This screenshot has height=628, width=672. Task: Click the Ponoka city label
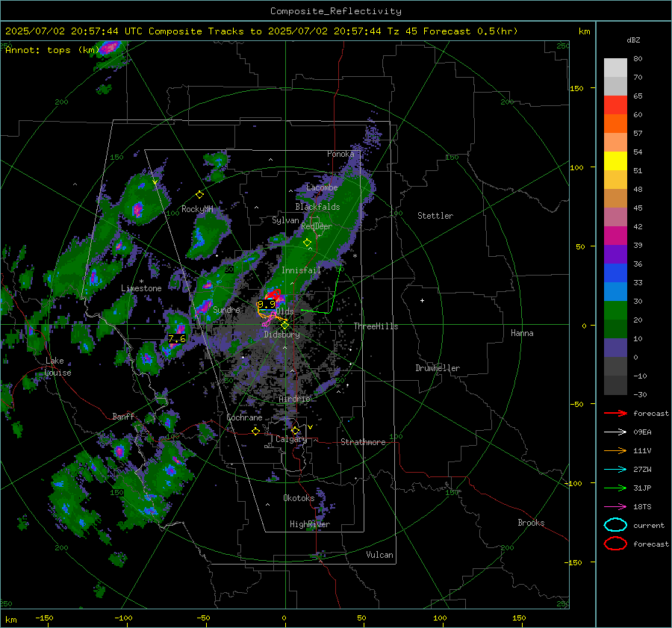[340, 154]
